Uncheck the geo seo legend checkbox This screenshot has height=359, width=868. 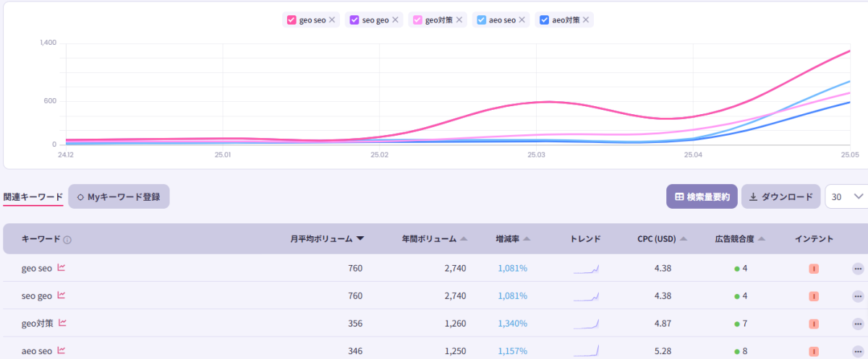[x=292, y=20]
